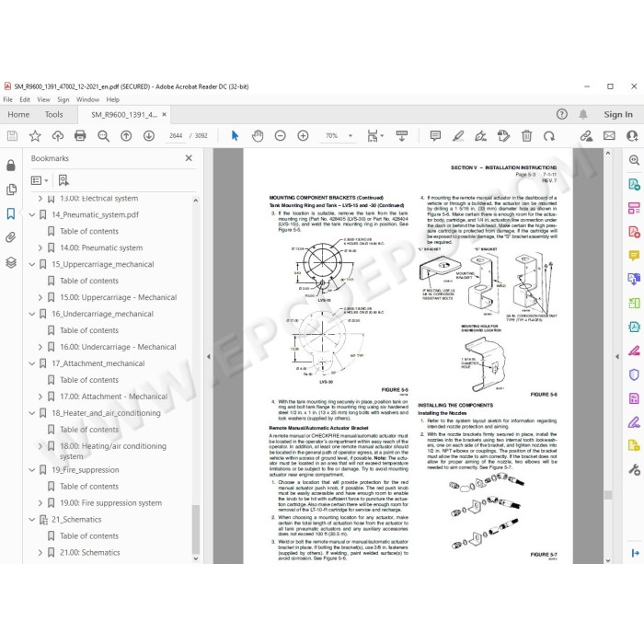
Task: Collapse the 15_Uppercarriage_mechanical bookmark
Action: pyautogui.click(x=31, y=265)
